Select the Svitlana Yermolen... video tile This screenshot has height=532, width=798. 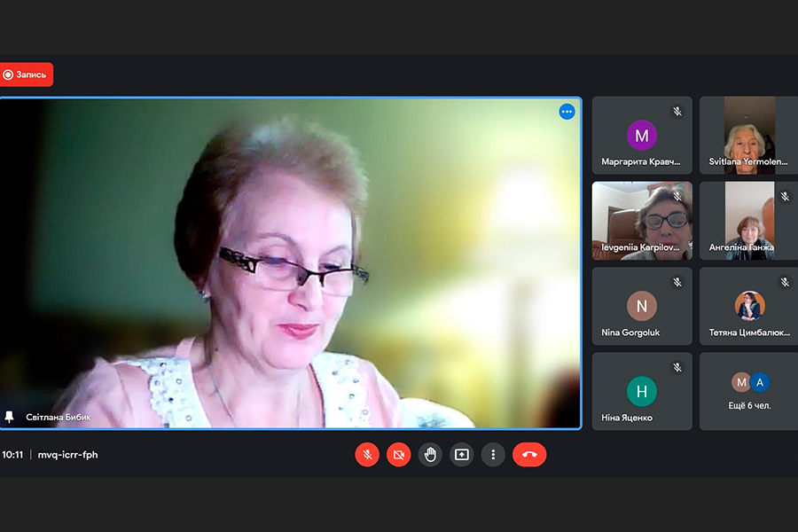click(x=748, y=136)
